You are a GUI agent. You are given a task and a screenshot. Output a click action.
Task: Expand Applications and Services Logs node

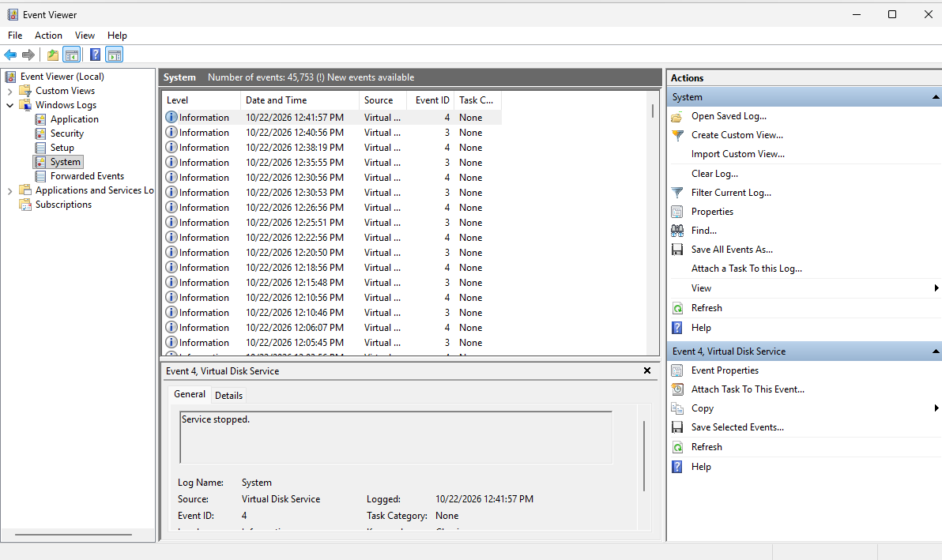tap(9, 191)
